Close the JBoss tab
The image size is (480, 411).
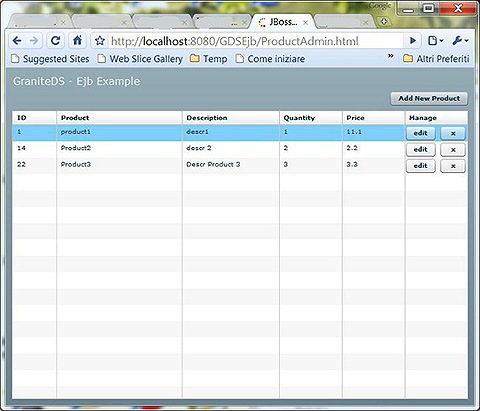[x=305, y=23]
